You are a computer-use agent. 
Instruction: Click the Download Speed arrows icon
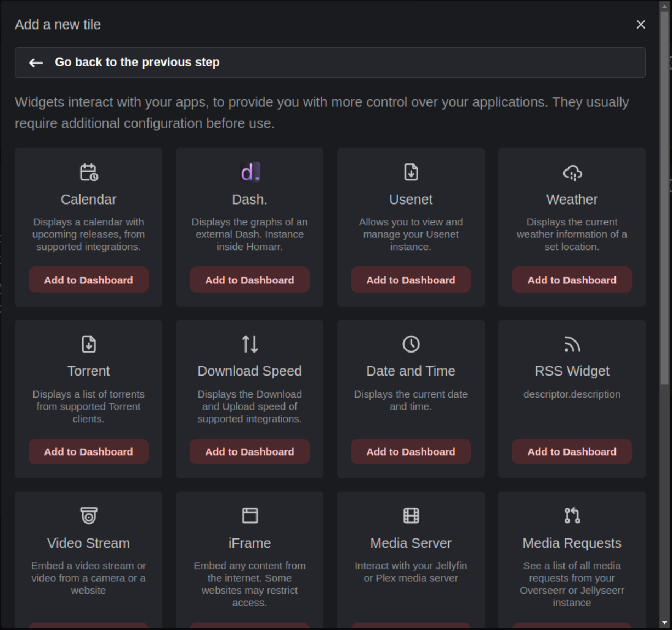click(249, 344)
